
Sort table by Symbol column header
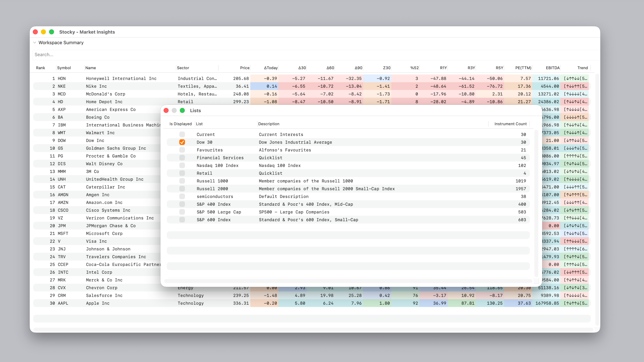coord(64,68)
